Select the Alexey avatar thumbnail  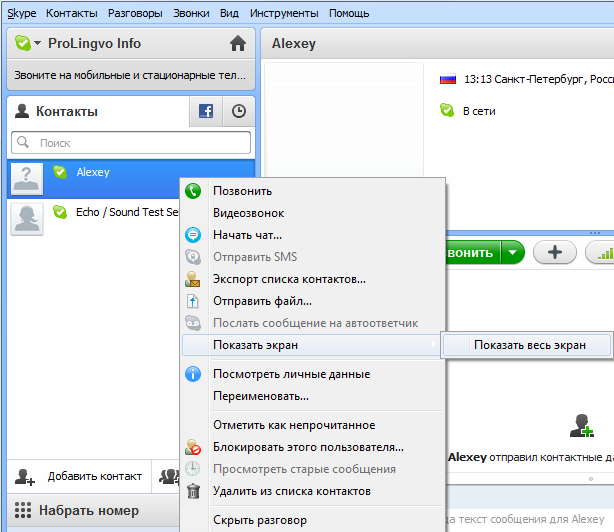(27, 179)
